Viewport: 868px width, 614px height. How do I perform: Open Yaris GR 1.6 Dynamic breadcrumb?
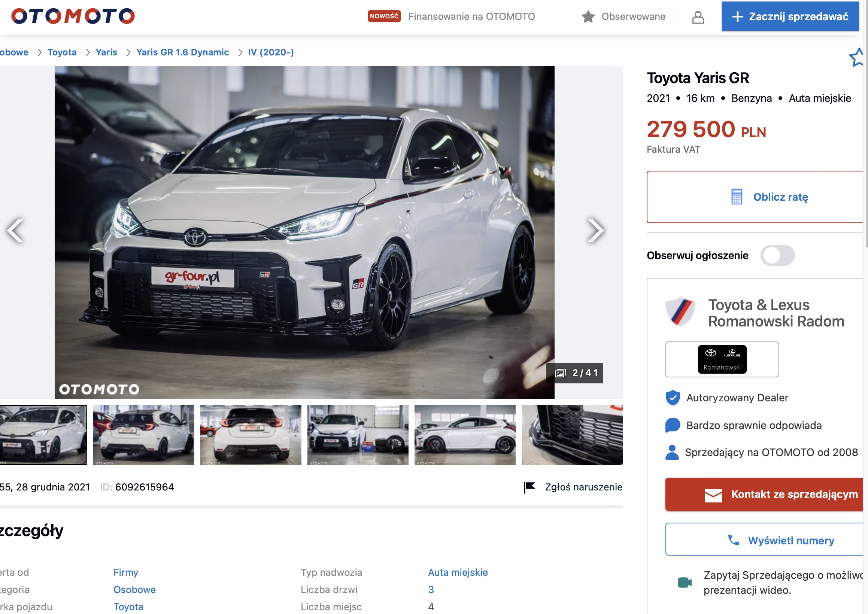[183, 52]
